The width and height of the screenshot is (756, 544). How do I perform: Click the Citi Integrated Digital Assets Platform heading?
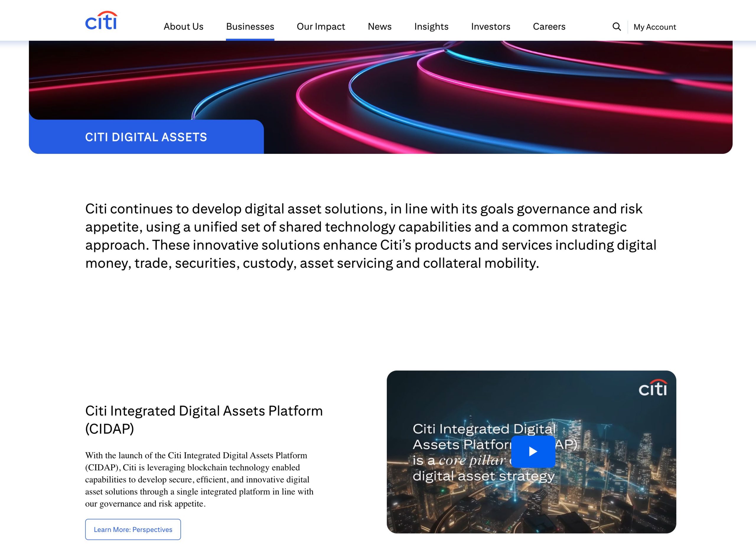(204, 419)
